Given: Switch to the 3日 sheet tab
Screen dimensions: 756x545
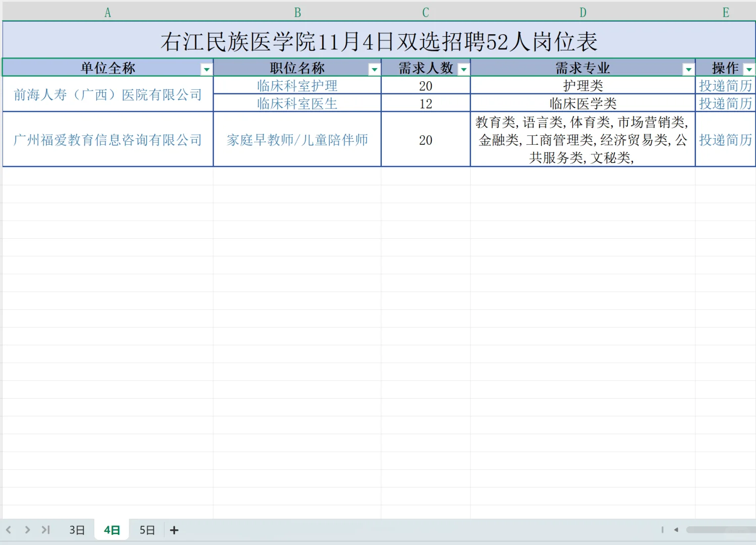Looking at the screenshot, I should pos(76,530).
